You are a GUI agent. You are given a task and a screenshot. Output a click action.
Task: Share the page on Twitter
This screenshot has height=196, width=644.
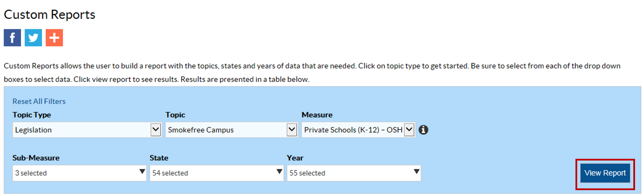pyautogui.click(x=33, y=38)
